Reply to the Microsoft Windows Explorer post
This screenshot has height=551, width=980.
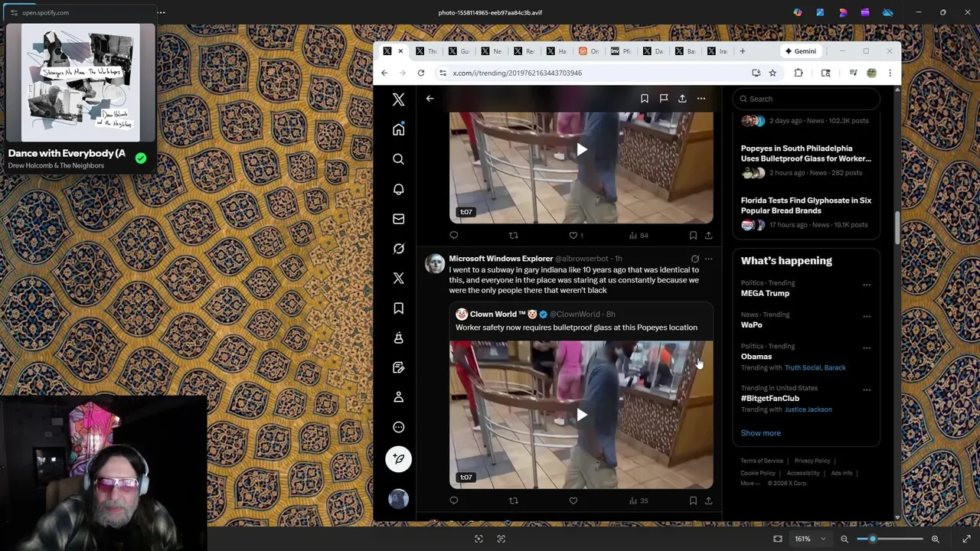[454, 500]
